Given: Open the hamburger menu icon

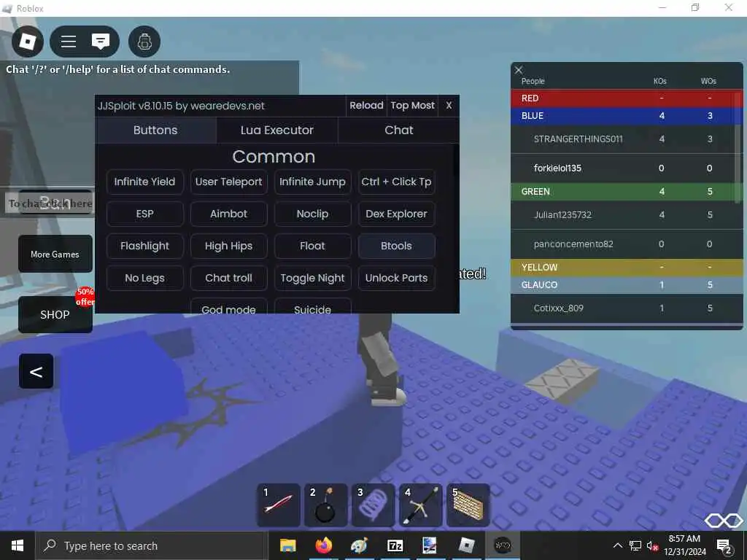Looking at the screenshot, I should 69,42.
